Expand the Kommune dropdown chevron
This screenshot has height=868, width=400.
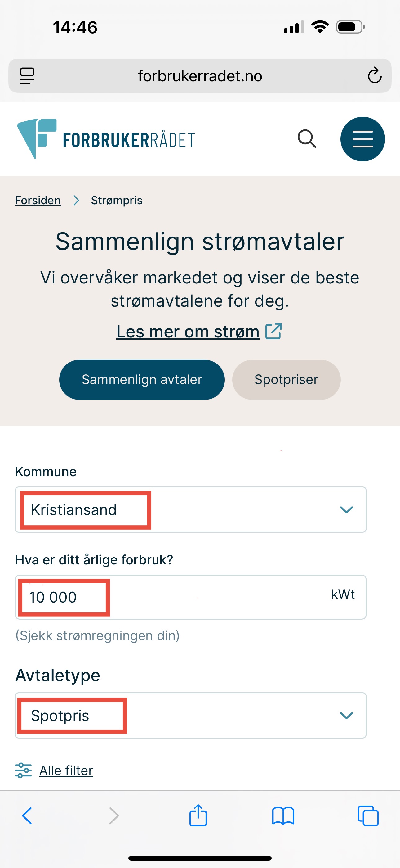(346, 509)
